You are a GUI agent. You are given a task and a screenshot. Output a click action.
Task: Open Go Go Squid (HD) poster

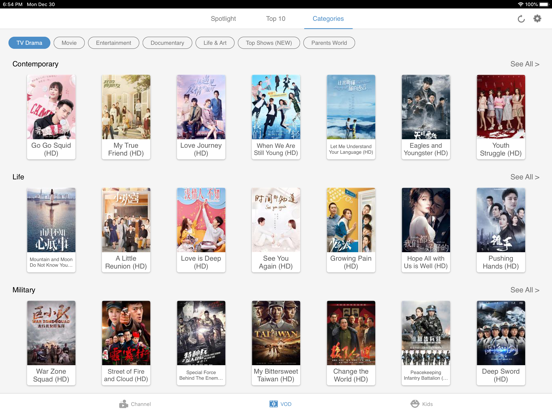[x=51, y=117]
